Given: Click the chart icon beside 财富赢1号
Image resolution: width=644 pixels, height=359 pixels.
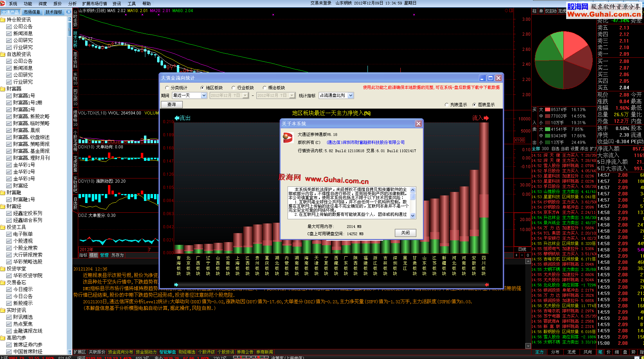Looking at the screenshot, I should [9, 96].
